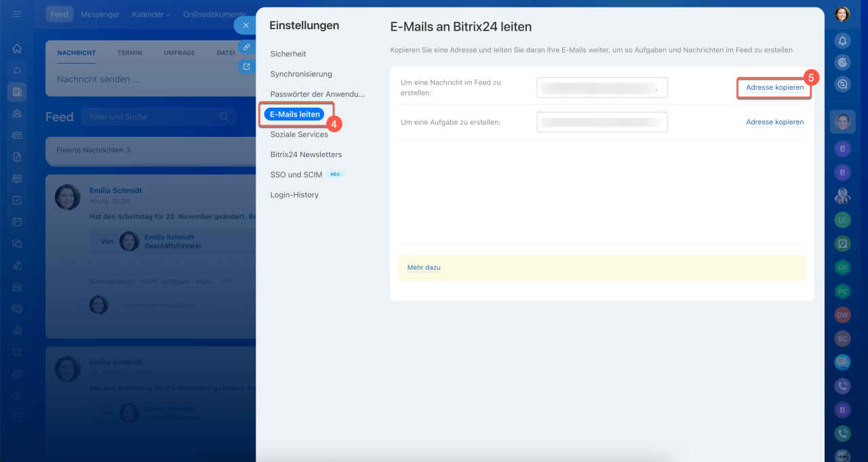Expand Mehr options under first post

pyautogui.click(x=204, y=281)
